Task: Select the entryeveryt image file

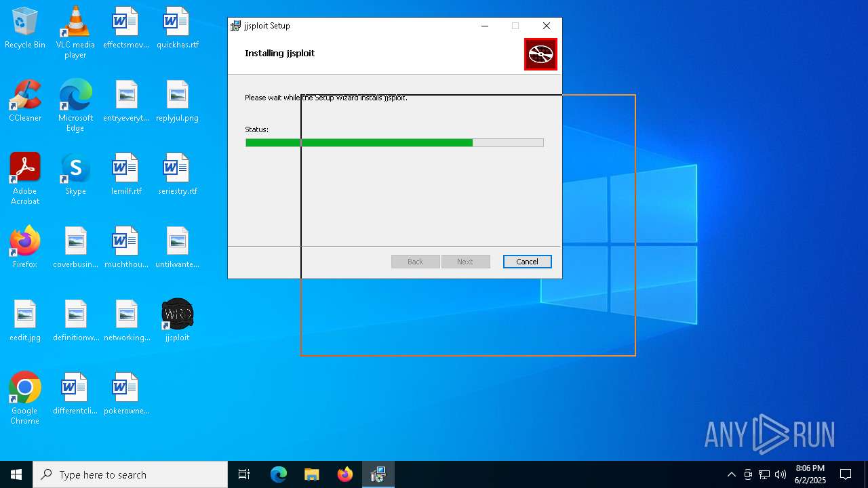Action: click(126, 101)
